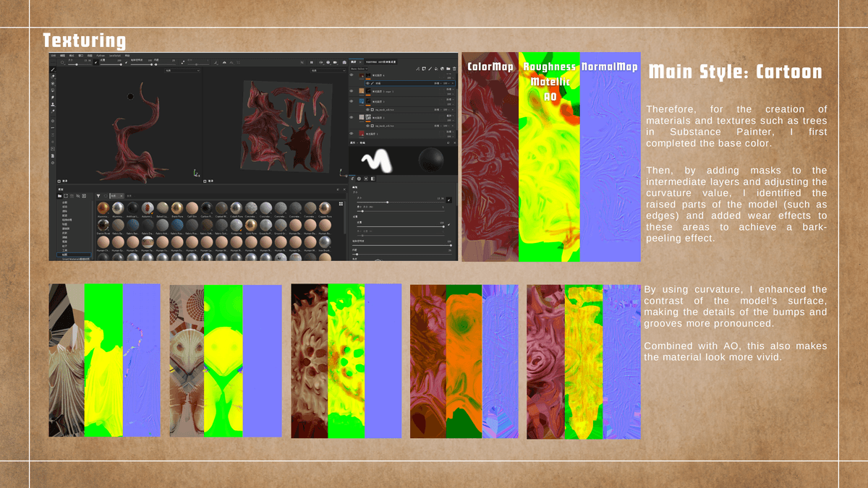Toggle eye of second mg_mask_editor effect
868x488 pixels.
click(x=367, y=126)
